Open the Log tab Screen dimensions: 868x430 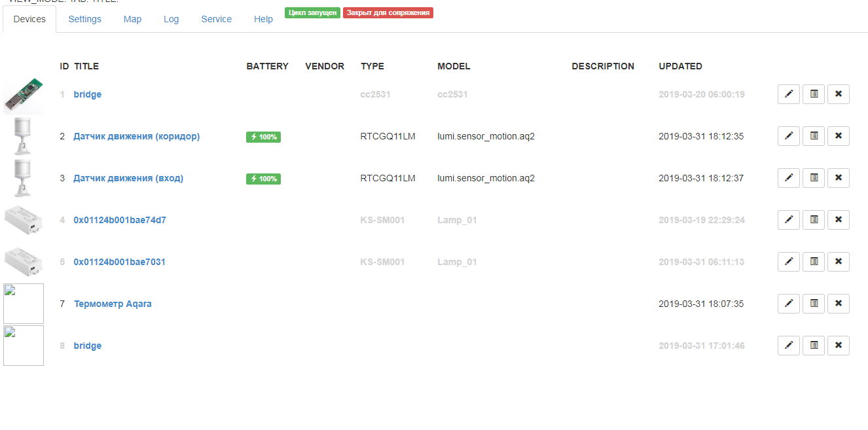coord(172,19)
